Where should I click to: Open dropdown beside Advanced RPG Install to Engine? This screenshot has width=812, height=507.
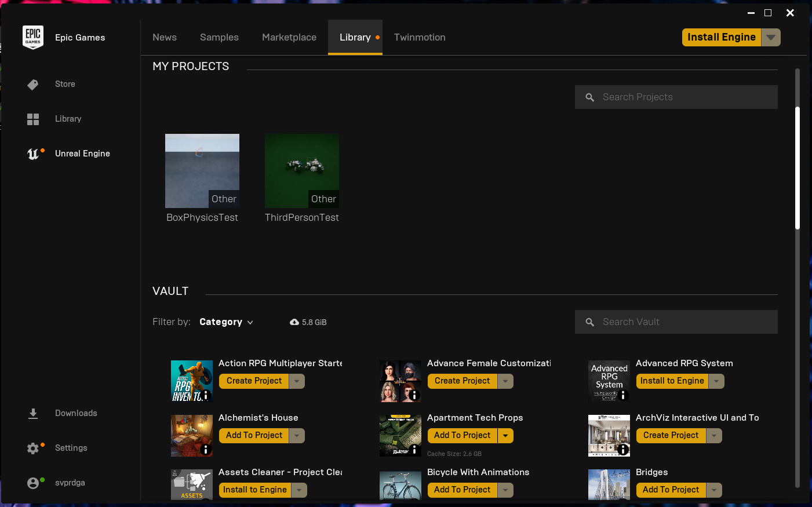pyautogui.click(x=716, y=381)
